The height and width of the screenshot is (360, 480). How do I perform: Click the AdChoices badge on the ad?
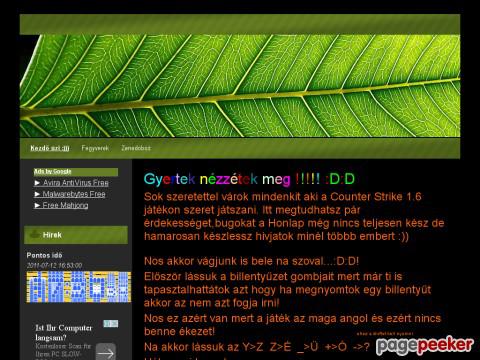coord(111,324)
